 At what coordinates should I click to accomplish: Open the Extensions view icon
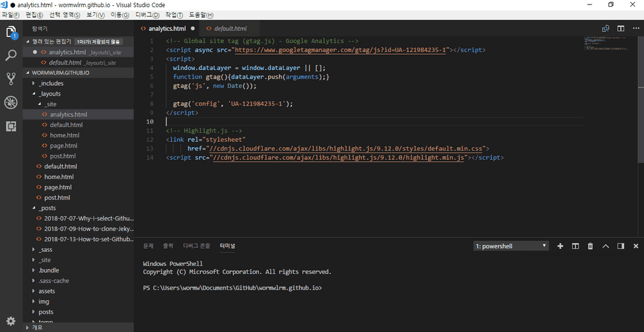[11, 126]
